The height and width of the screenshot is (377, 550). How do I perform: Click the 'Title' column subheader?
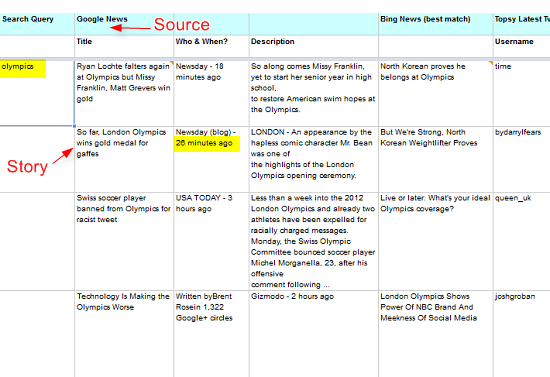point(124,46)
